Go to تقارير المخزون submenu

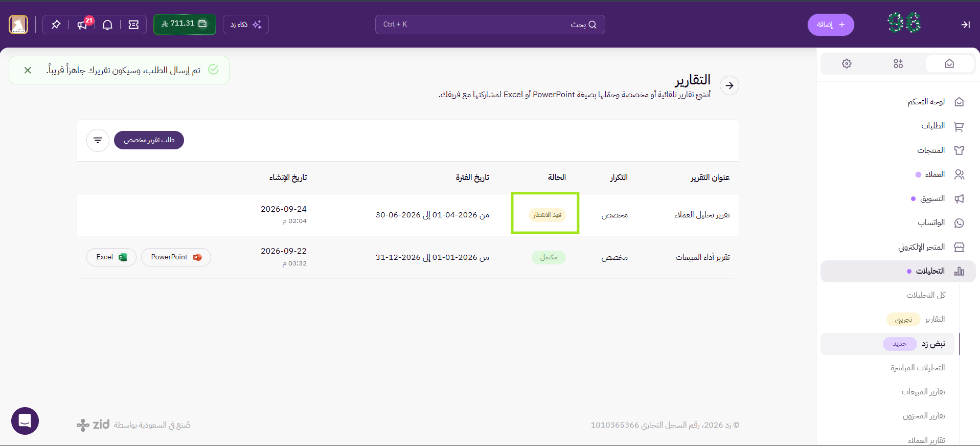coord(924,416)
